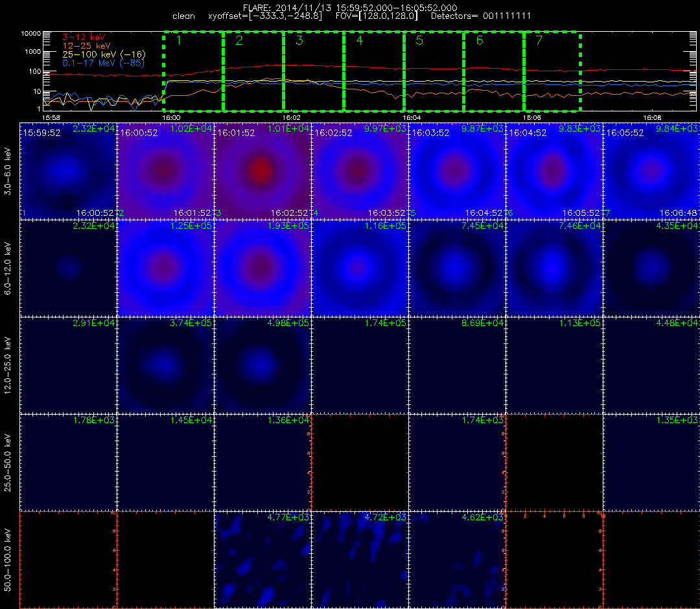Click the 8.69E+04 peak value
700x609 pixels.
click(483, 323)
